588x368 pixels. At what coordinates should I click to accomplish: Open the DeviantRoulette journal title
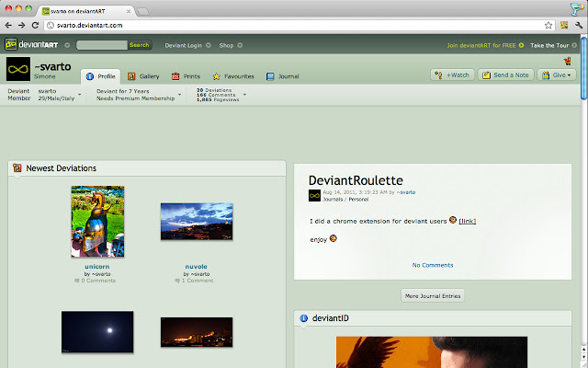click(356, 180)
